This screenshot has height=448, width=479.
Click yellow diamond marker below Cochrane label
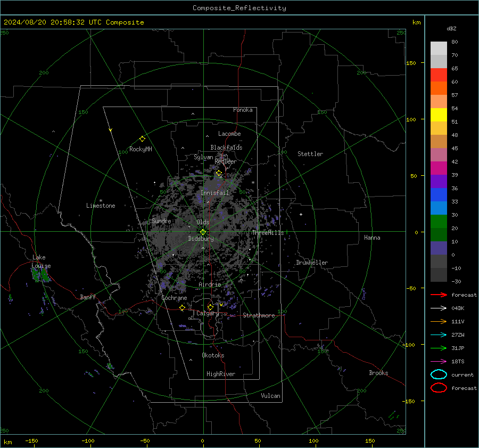click(x=182, y=307)
